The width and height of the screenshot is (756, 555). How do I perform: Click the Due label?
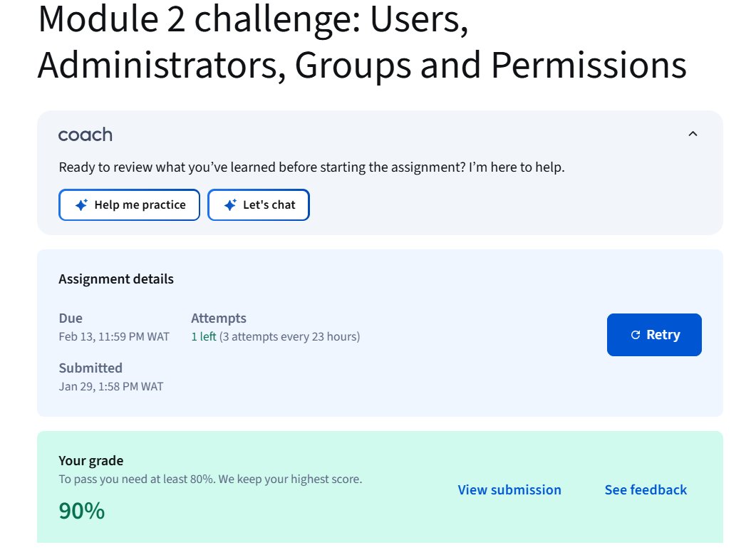[71, 318]
